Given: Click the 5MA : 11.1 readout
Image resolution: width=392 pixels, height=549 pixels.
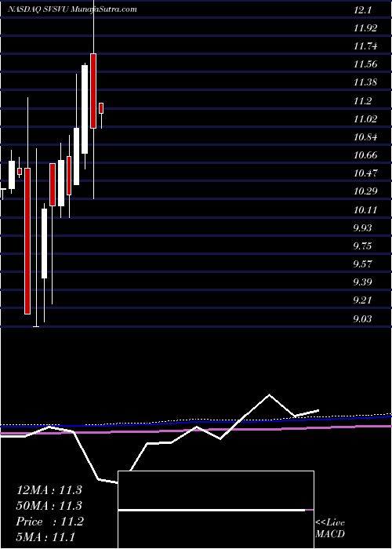Looking at the screenshot, I should (x=45, y=537).
